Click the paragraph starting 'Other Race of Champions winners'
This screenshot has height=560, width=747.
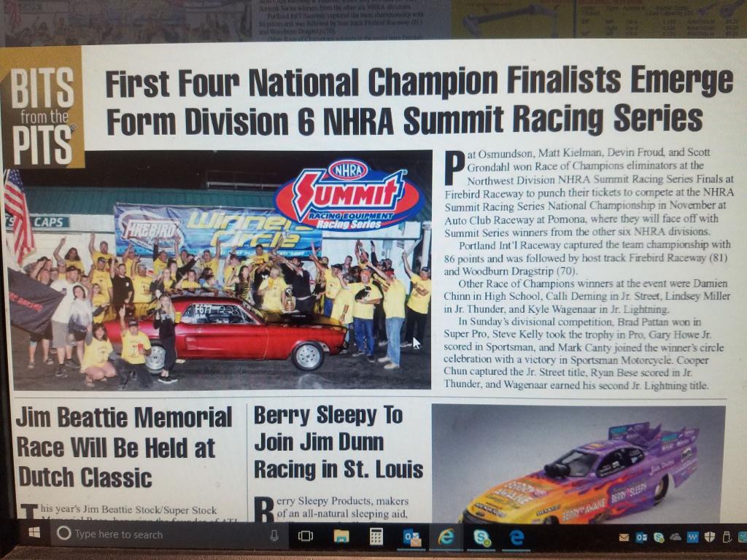[x=587, y=296]
